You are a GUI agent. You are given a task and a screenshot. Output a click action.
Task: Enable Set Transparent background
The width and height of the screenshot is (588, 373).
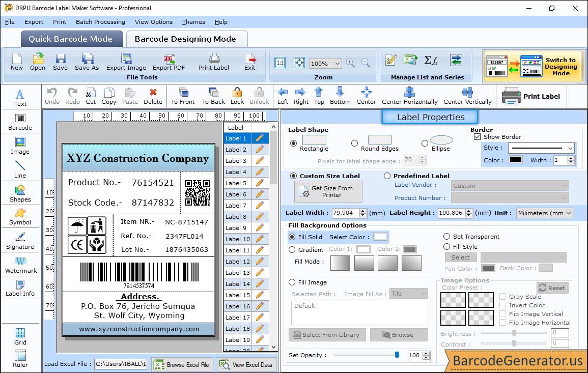pos(446,237)
